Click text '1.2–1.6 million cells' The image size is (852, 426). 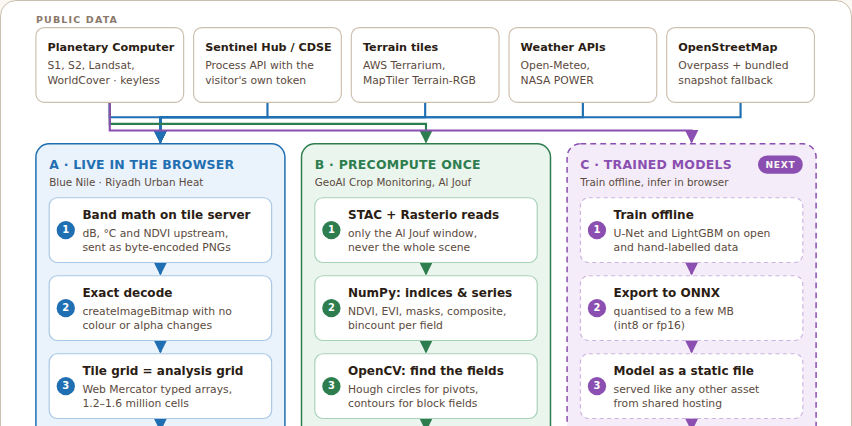[x=135, y=403]
